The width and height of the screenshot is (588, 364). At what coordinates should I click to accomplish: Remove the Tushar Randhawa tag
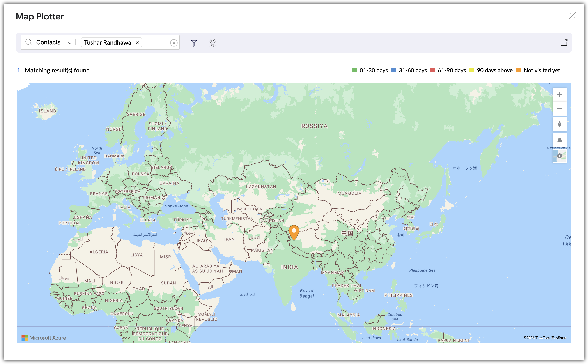pyautogui.click(x=137, y=43)
